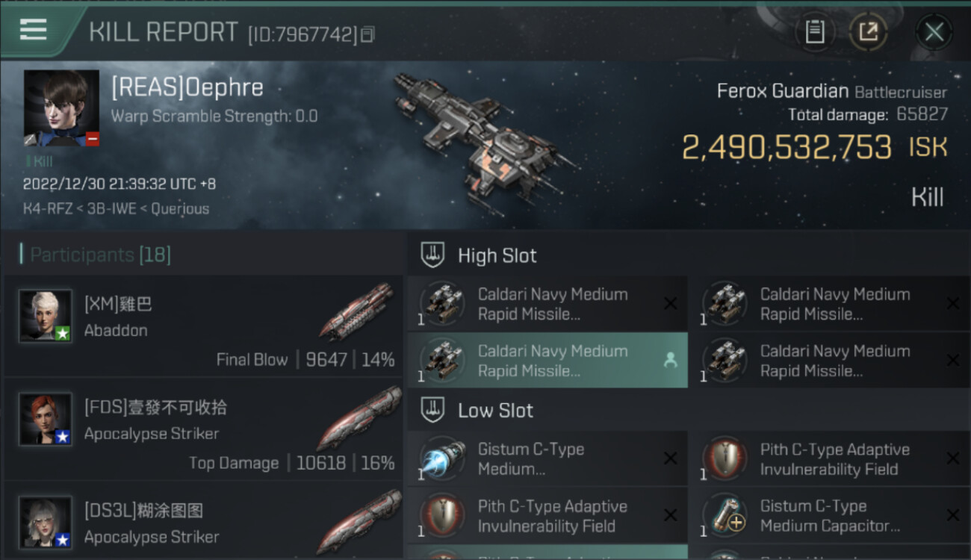Click Oephre's victim portrait
This screenshot has width=971, height=560.
(x=61, y=108)
